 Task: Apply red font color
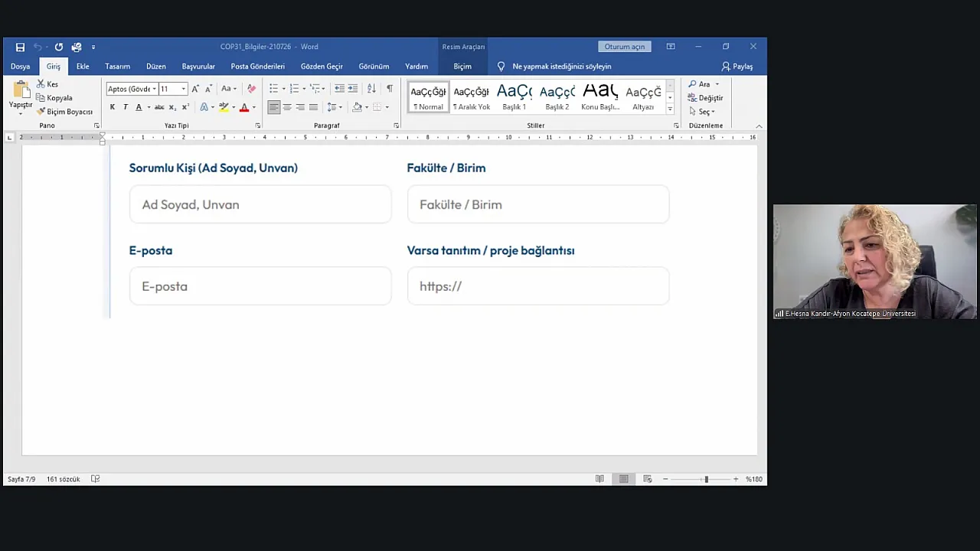pos(244,107)
